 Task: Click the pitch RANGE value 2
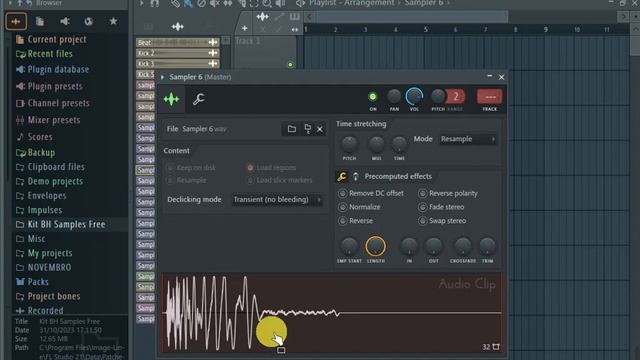(x=456, y=97)
